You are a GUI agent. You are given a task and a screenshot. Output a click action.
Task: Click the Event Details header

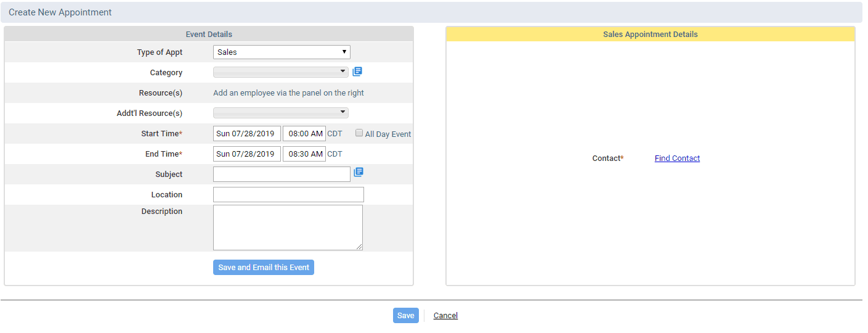pyautogui.click(x=209, y=35)
